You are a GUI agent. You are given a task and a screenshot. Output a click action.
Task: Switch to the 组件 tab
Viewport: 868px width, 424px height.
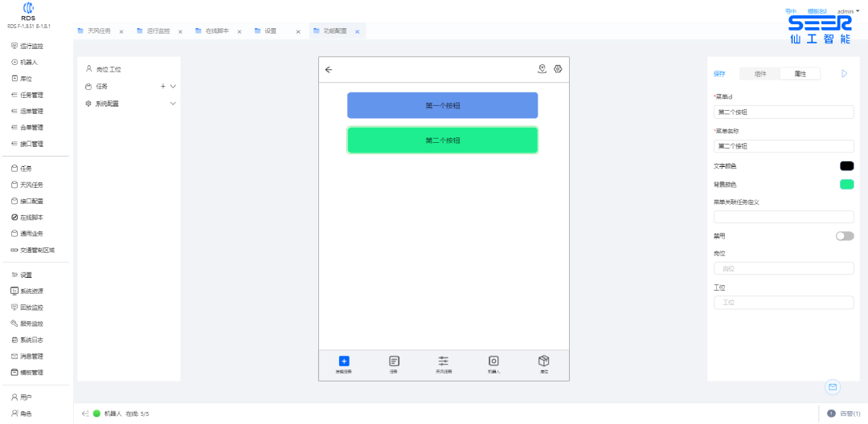[x=759, y=74]
